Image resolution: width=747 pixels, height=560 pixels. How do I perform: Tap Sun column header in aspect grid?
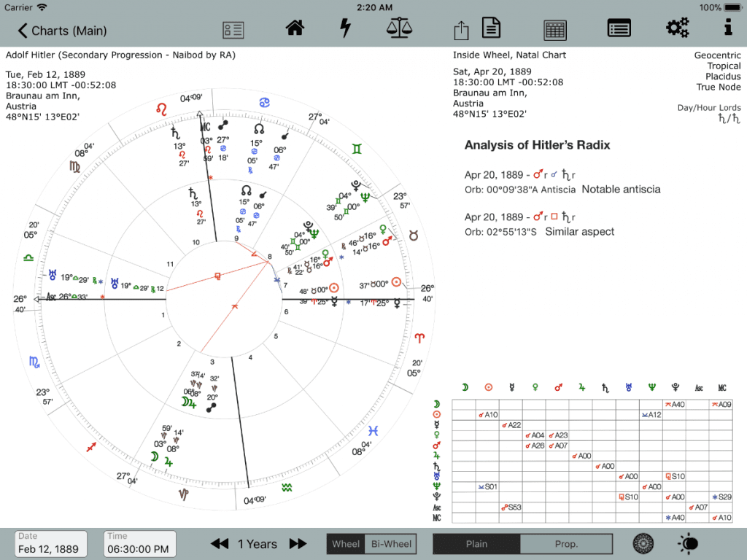488,388
